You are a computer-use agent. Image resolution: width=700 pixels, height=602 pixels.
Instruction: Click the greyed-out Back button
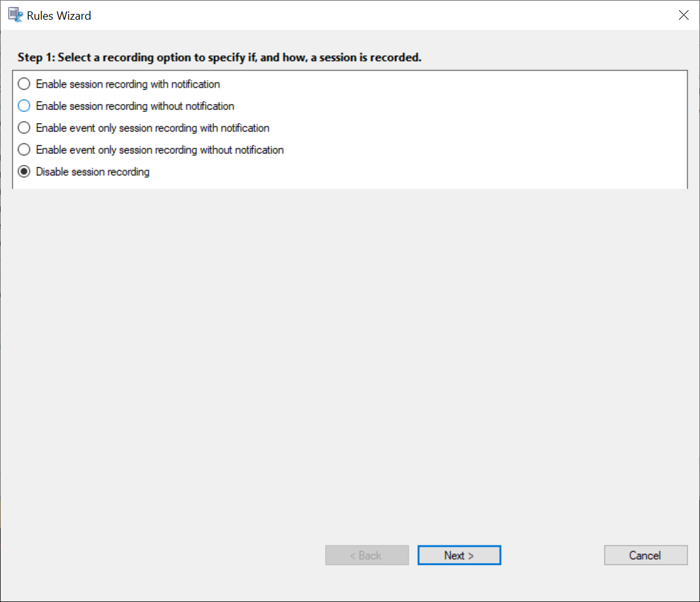(367, 555)
